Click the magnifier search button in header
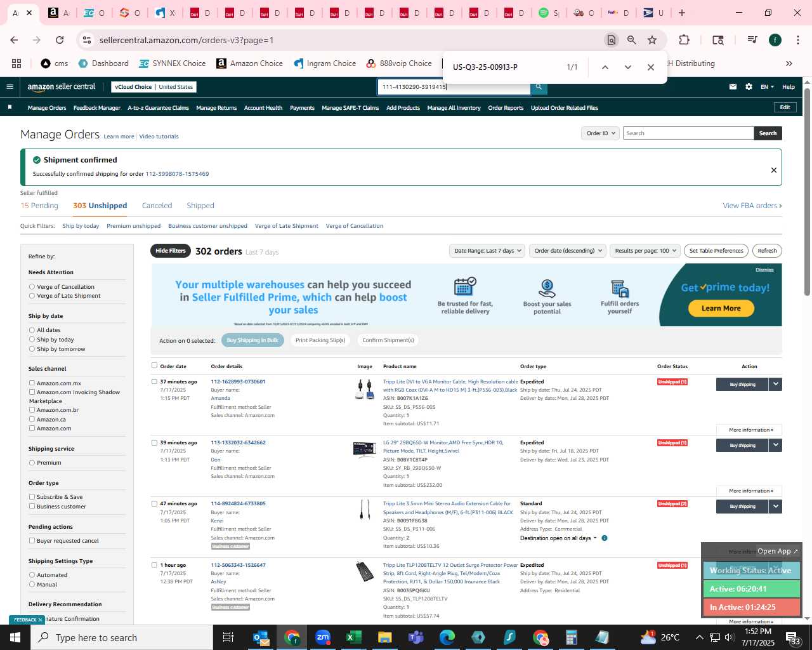This screenshot has width=812, height=650. [x=539, y=87]
